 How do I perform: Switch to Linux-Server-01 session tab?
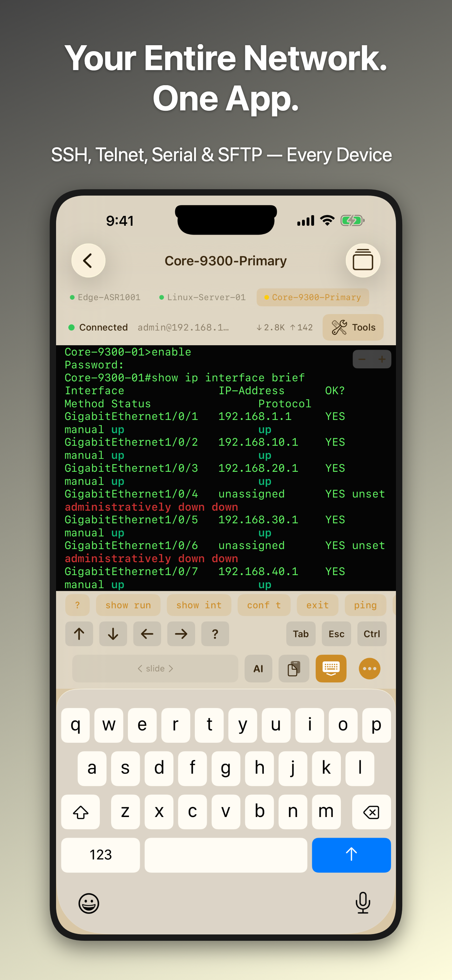202,297
